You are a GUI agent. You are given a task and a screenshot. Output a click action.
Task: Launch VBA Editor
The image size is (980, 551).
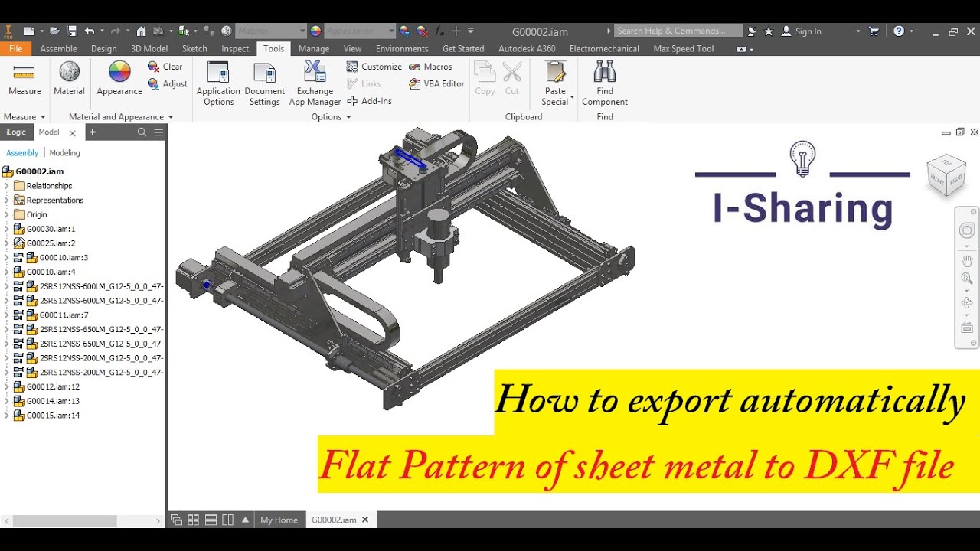click(x=436, y=84)
